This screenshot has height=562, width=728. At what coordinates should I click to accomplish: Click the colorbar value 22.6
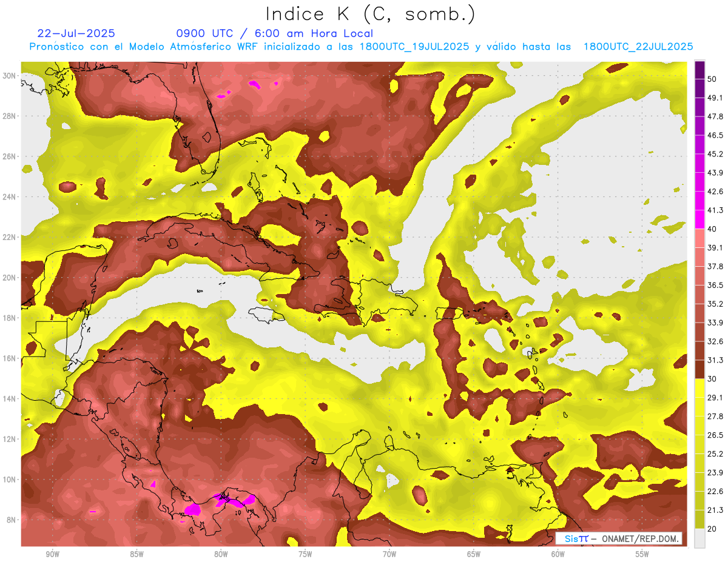[x=715, y=492]
